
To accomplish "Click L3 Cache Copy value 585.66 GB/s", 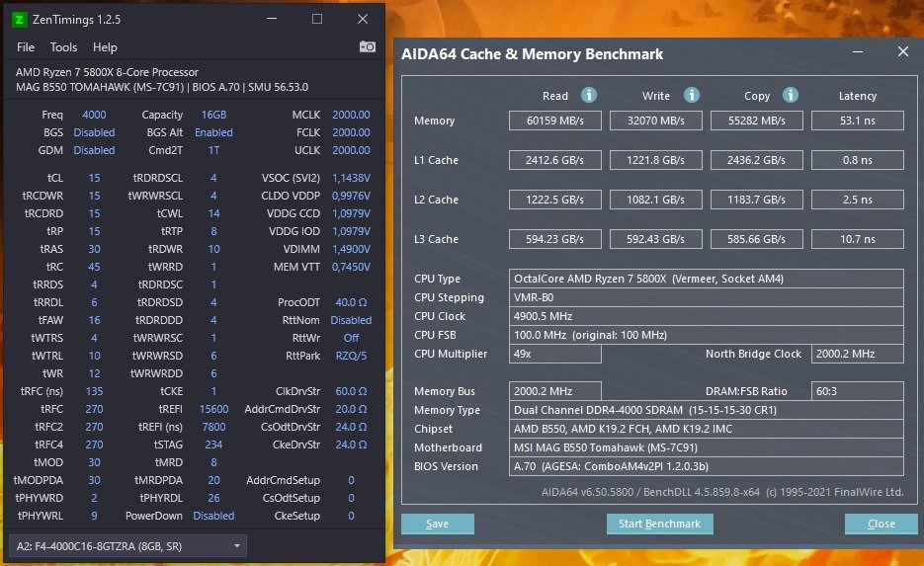I will pos(757,239).
